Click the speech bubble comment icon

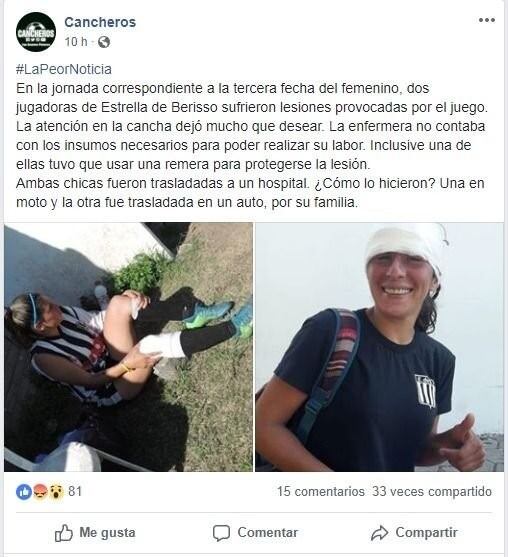(221, 534)
